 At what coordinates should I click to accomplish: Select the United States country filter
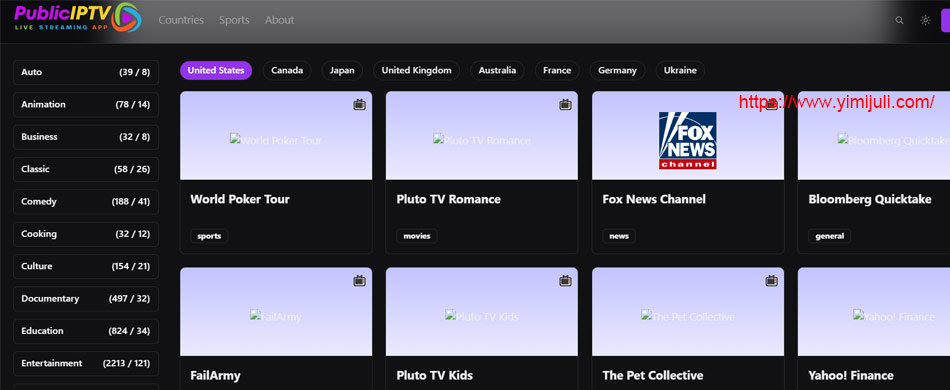(216, 70)
